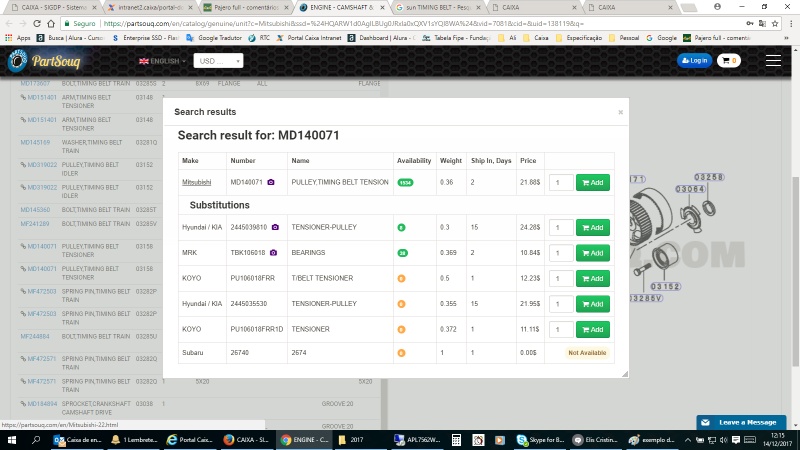The width and height of the screenshot is (800, 450).
Task: Open Windows Start menu
Action: point(11,440)
